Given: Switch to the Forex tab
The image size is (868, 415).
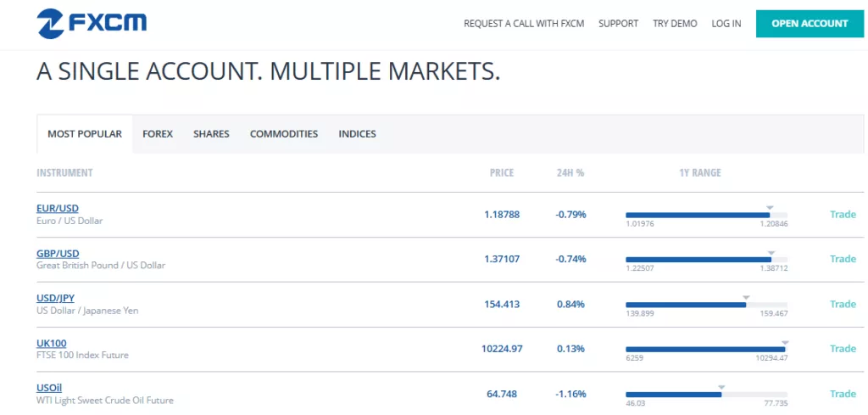Looking at the screenshot, I should click(158, 134).
